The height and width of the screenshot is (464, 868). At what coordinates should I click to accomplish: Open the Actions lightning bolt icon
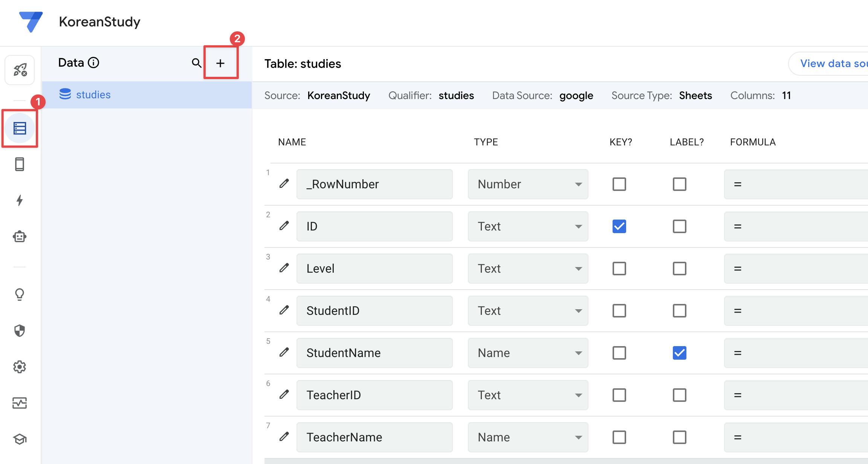coord(20,200)
